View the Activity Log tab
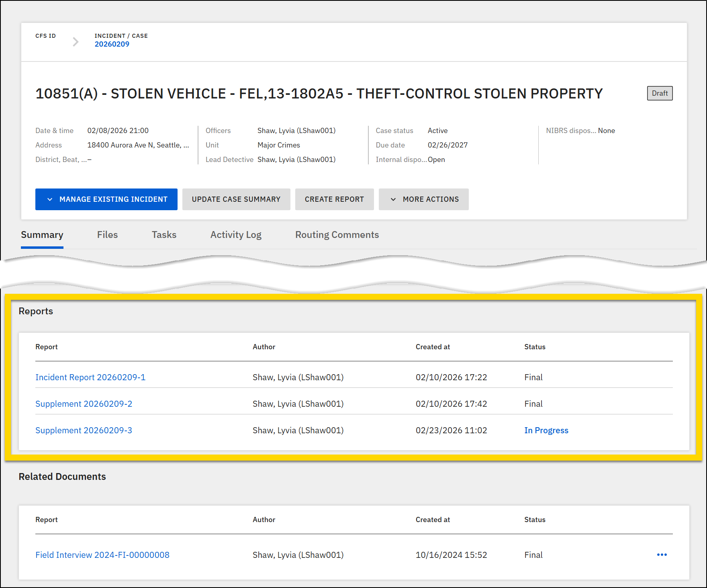 pos(235,235)
